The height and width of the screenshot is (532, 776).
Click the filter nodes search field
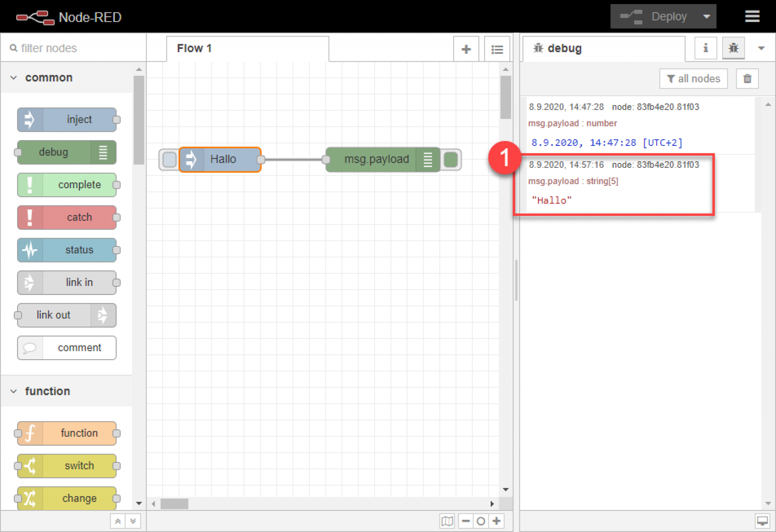click(53, 48)
